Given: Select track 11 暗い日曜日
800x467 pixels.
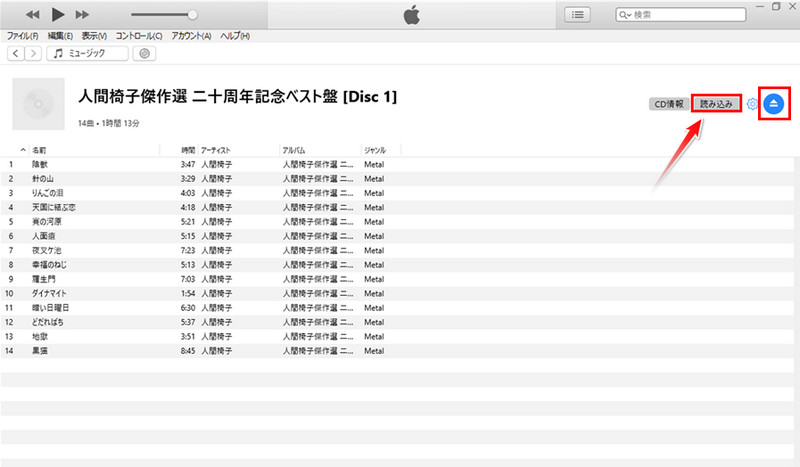Looking at the screenshot, I should (x=397, y=308).
